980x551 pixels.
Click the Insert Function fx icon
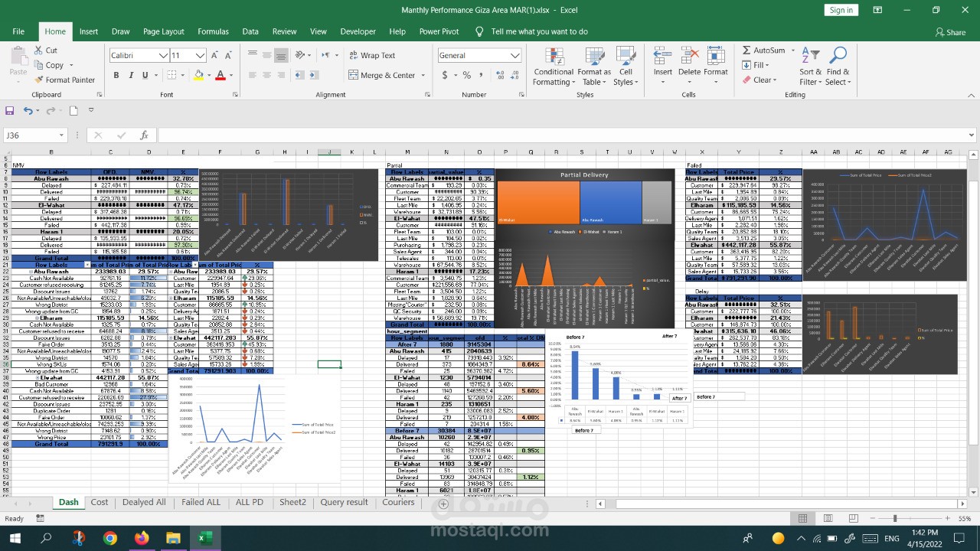click(144, 135)
